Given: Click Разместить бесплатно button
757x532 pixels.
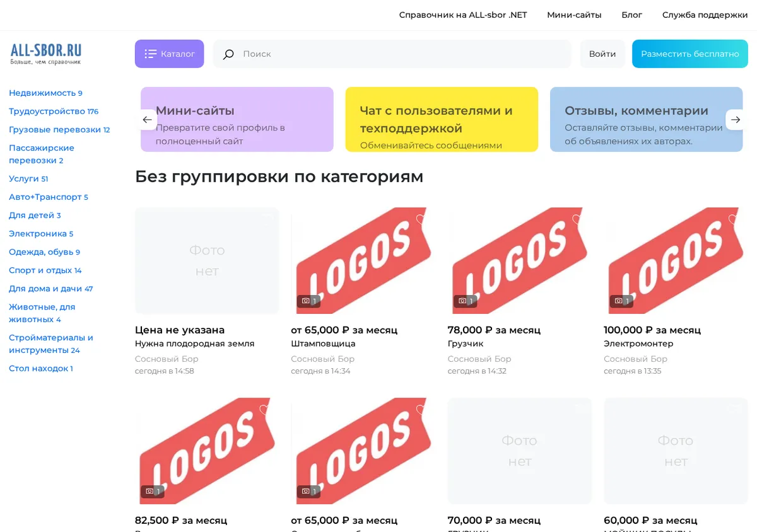Looking at the screenshot, I should (690, 54).
